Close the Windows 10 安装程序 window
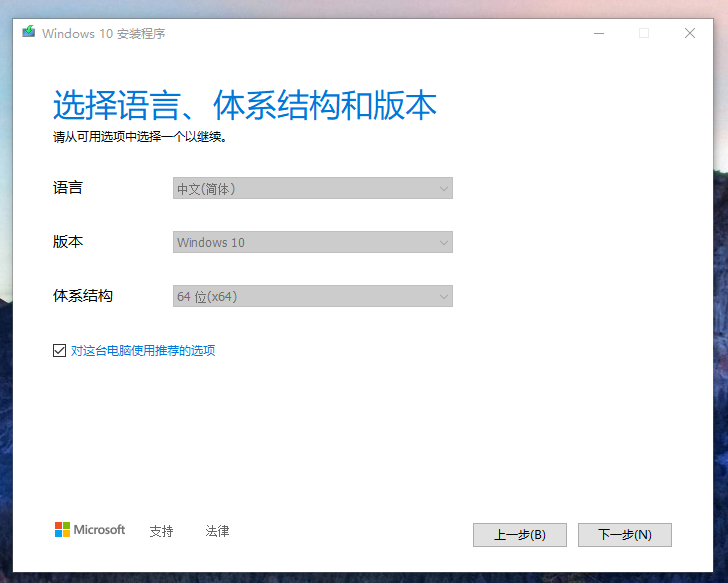 click(x=690, y=33)
